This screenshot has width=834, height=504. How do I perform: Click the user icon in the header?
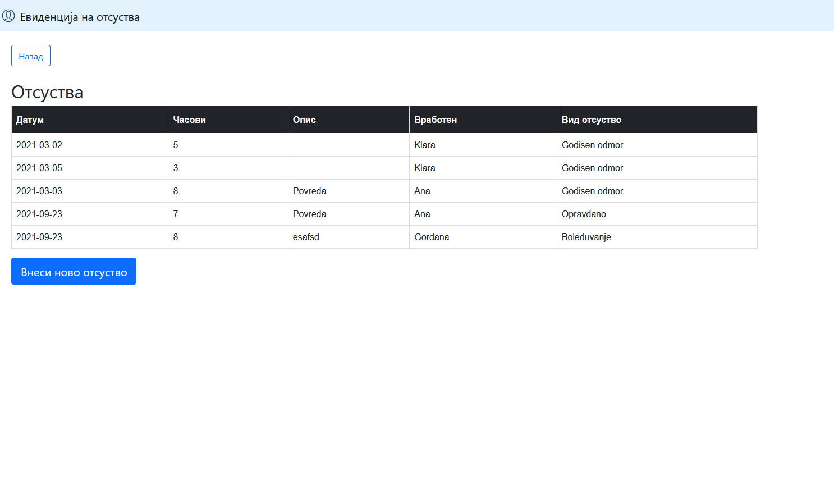point(8,16)
